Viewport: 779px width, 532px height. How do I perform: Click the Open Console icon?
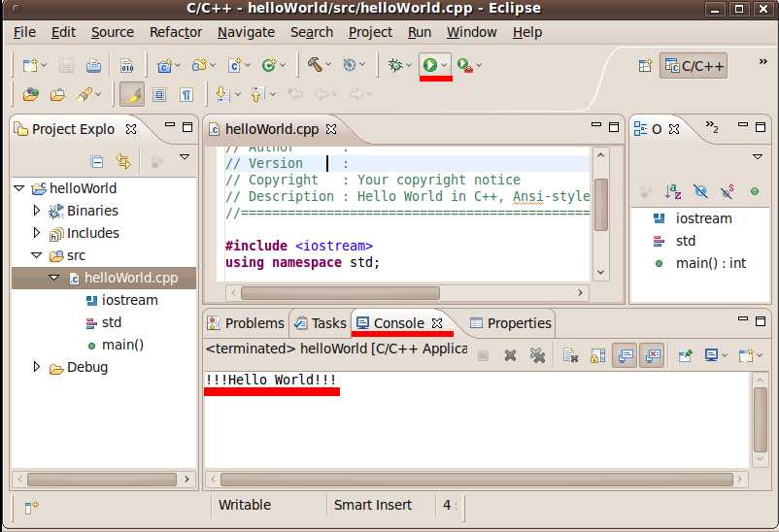tap(746, 355)
